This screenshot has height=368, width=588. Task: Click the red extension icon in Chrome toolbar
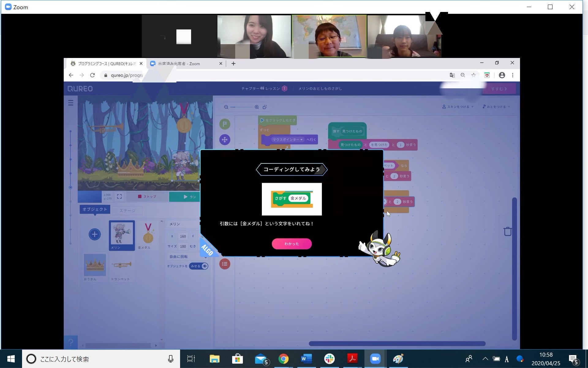487,75
